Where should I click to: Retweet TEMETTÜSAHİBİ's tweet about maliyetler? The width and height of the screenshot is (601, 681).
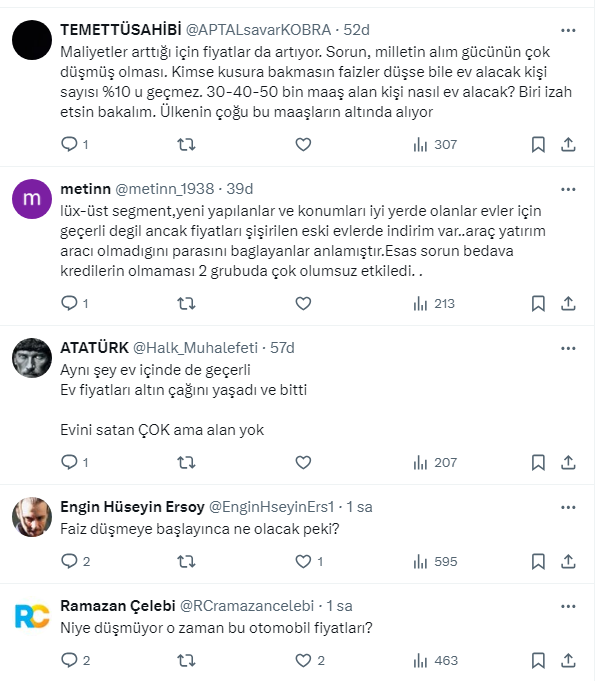186,145
